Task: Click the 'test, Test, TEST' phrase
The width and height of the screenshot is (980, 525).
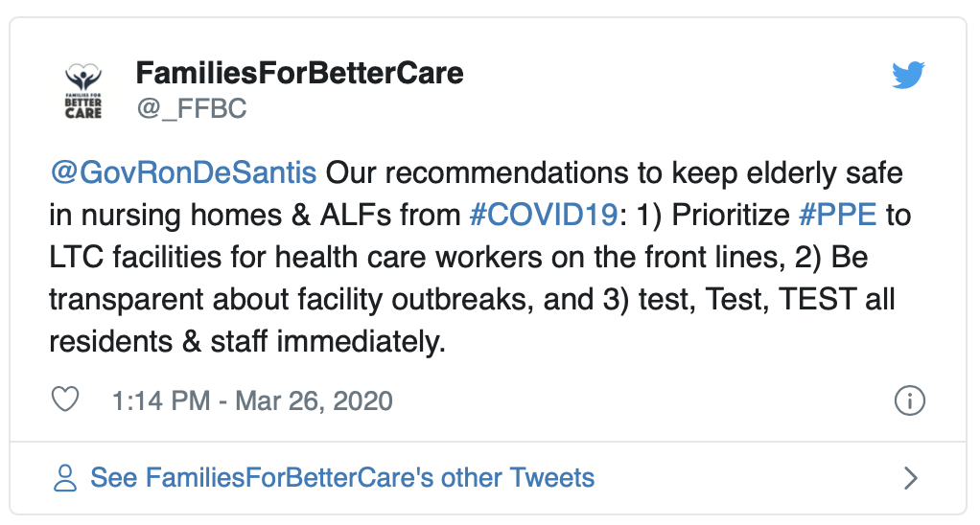Action: pos(748,299)
